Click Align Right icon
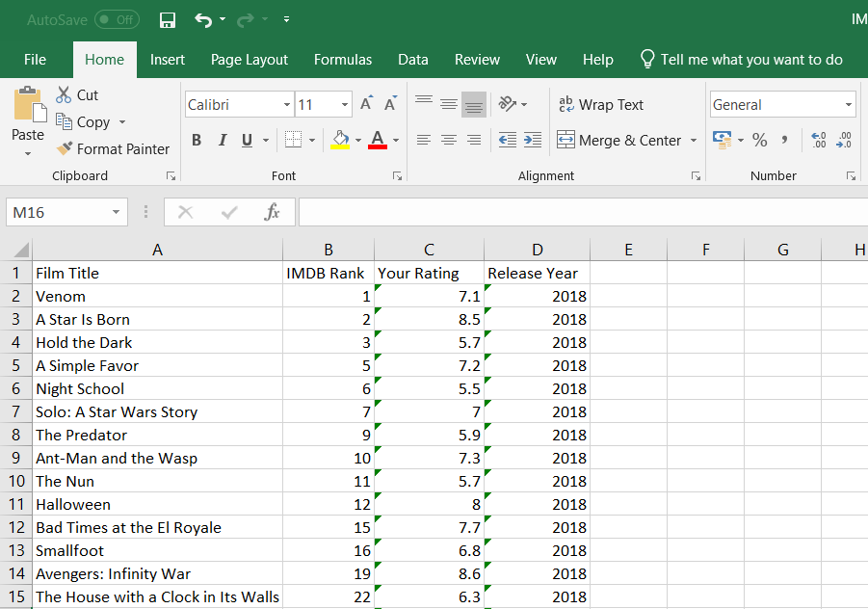868x609 pixels. (x=474, y=140)
